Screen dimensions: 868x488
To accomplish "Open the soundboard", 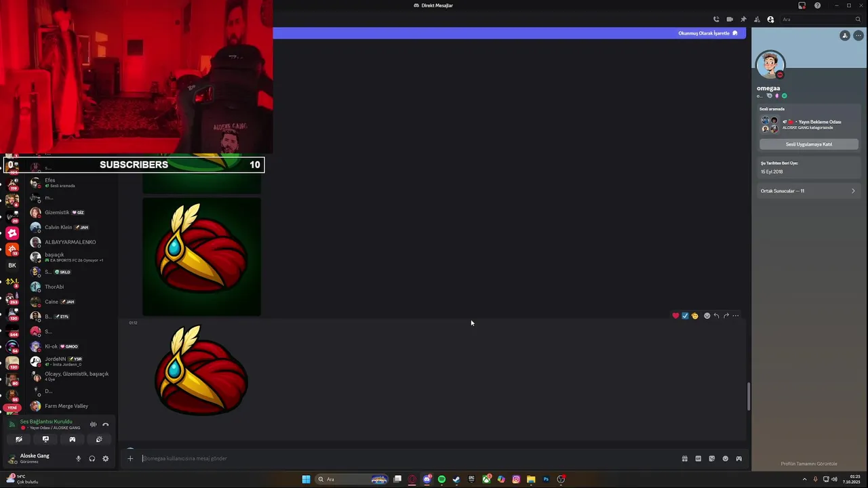I will (x=99, y=439).
